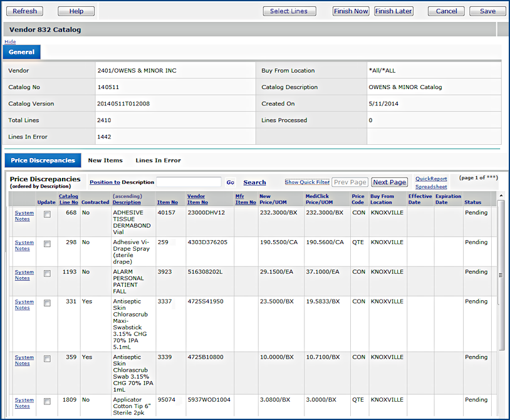This screenshot has width=510, height=420.
Task: Show Quick Filter options
Action: coord(307,182)
